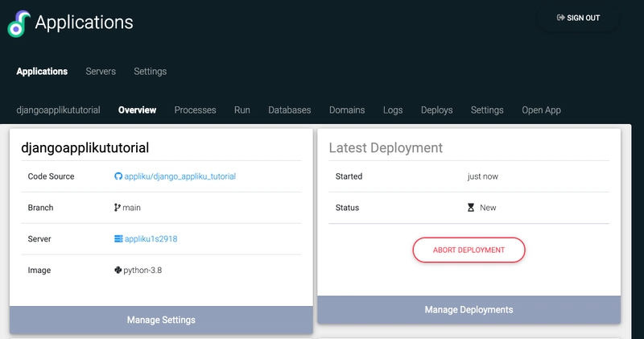Open the Databases tab

(290, 110)
